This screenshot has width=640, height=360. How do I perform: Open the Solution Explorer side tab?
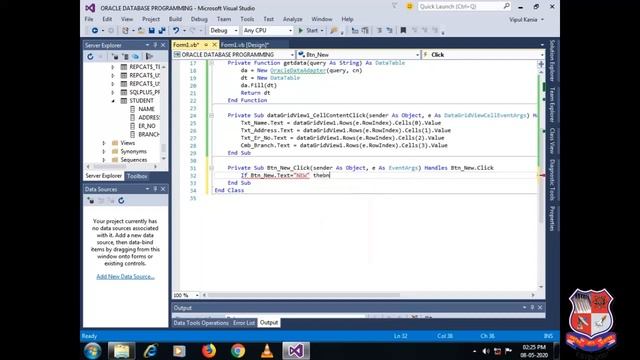[552, 60]
